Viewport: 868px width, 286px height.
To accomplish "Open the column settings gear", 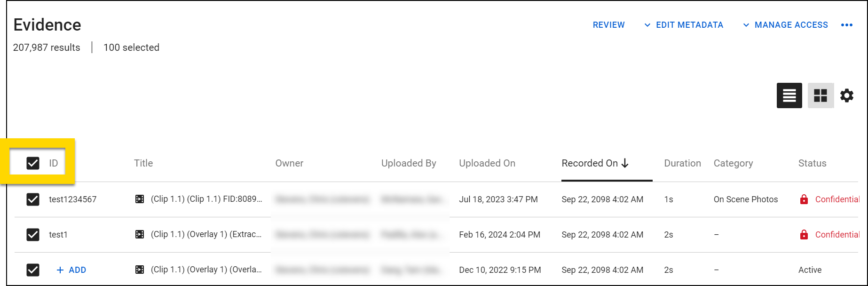I will (846, 95).
